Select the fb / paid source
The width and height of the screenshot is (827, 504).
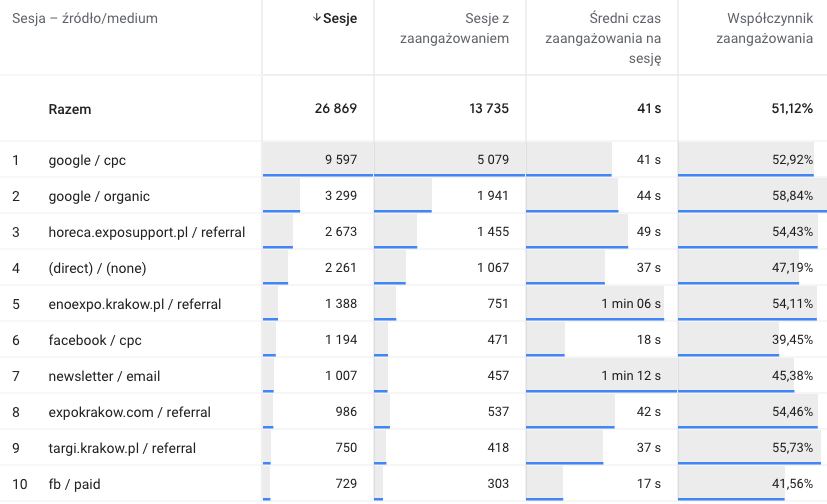click(74, 484)
